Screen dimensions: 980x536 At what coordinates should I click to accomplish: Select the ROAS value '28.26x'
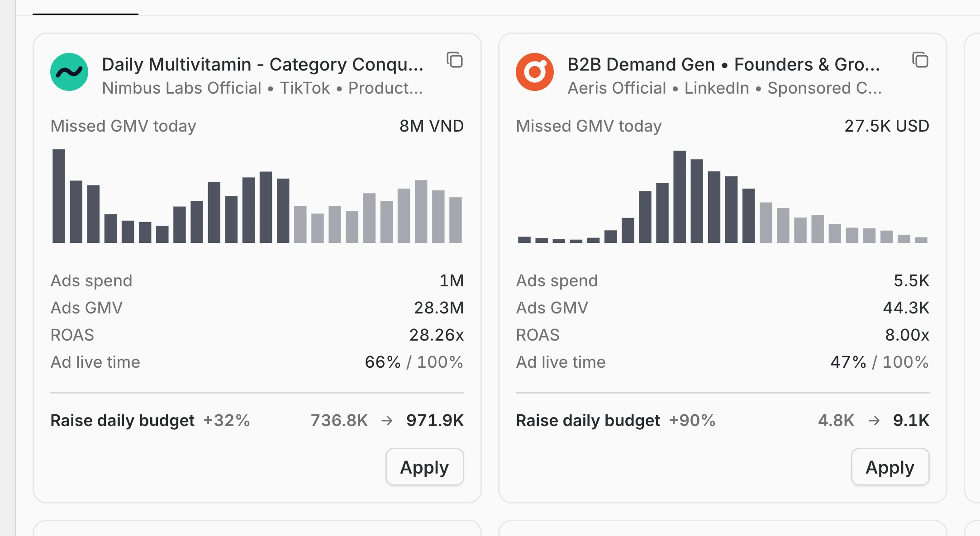(x=437, y=335)
